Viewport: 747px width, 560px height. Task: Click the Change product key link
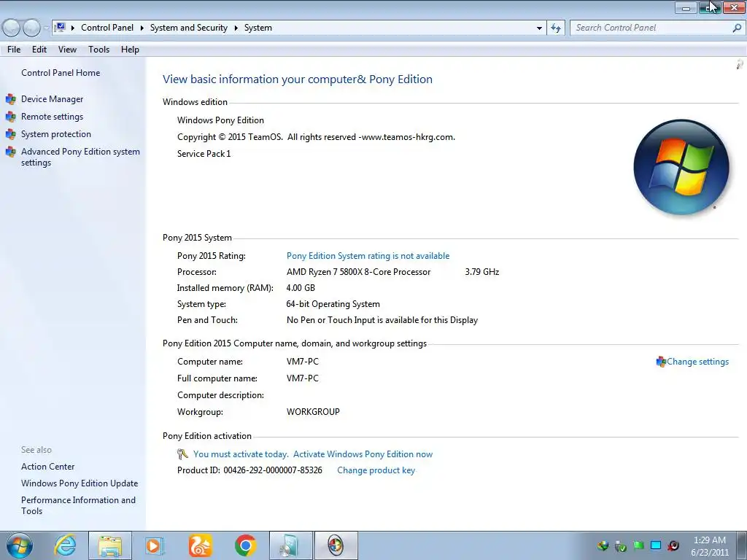point(376,470)
